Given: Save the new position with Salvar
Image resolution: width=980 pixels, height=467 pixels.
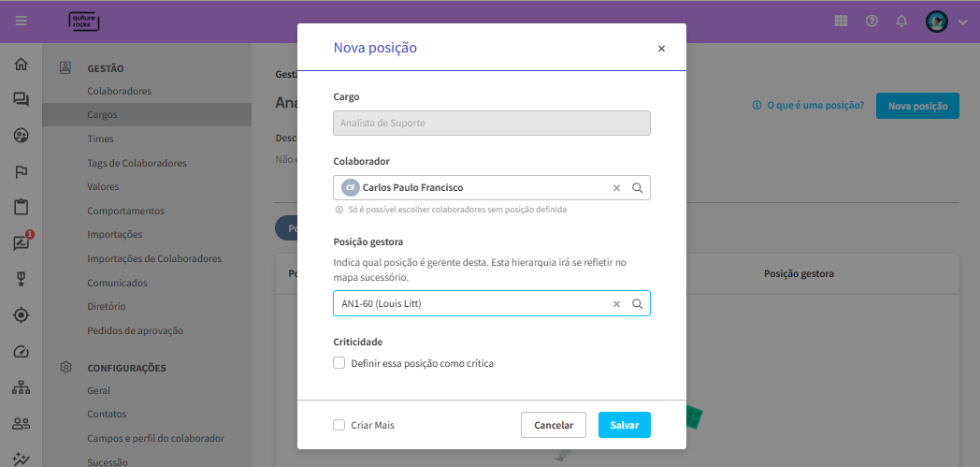Looking at the screenshot, I should pos(625,425).
